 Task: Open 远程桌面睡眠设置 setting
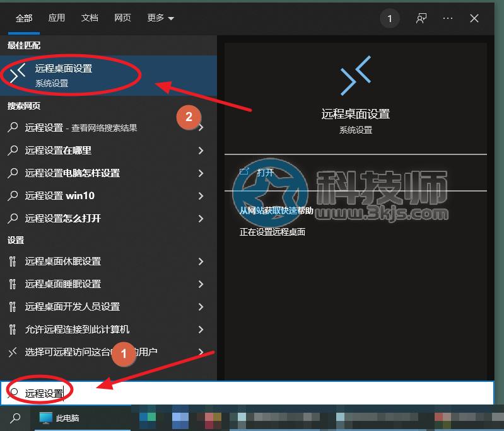108,284
